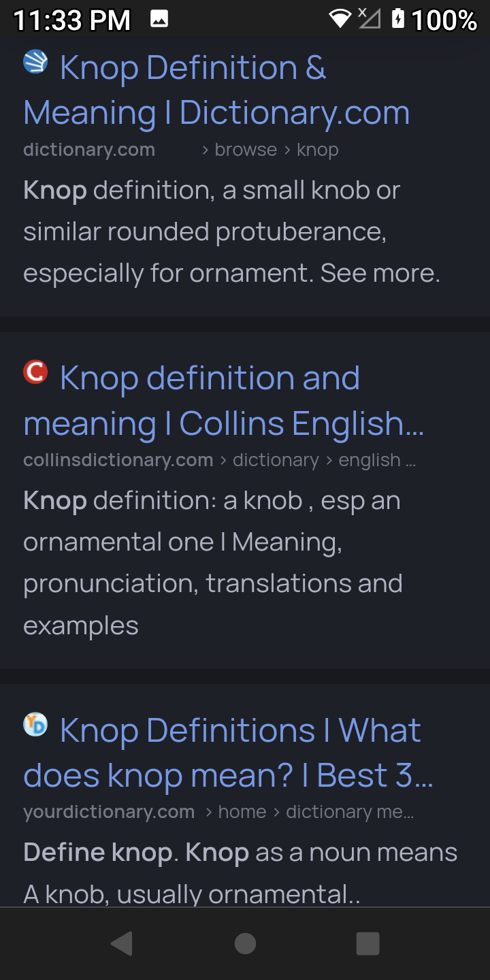Tap the collinsdictionary.com breadcrumb URL
Viewport: 490px width, 980px height.
tap(219, 460)
